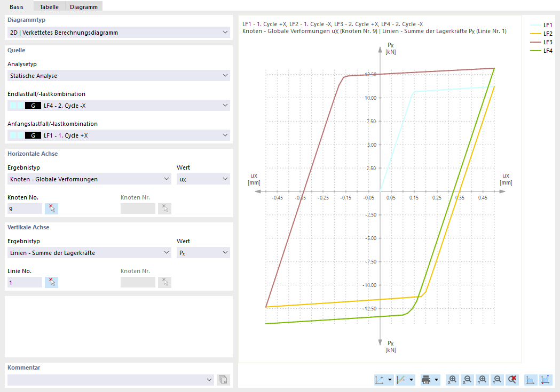
Task: Click the printer icon
Action: [425, 380]
